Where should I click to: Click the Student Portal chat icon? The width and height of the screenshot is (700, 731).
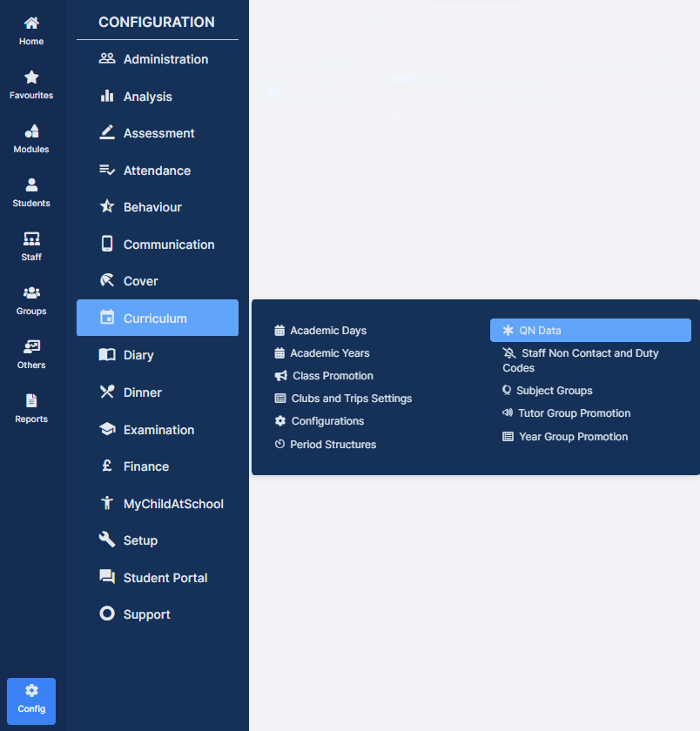[x=107, y=577]
